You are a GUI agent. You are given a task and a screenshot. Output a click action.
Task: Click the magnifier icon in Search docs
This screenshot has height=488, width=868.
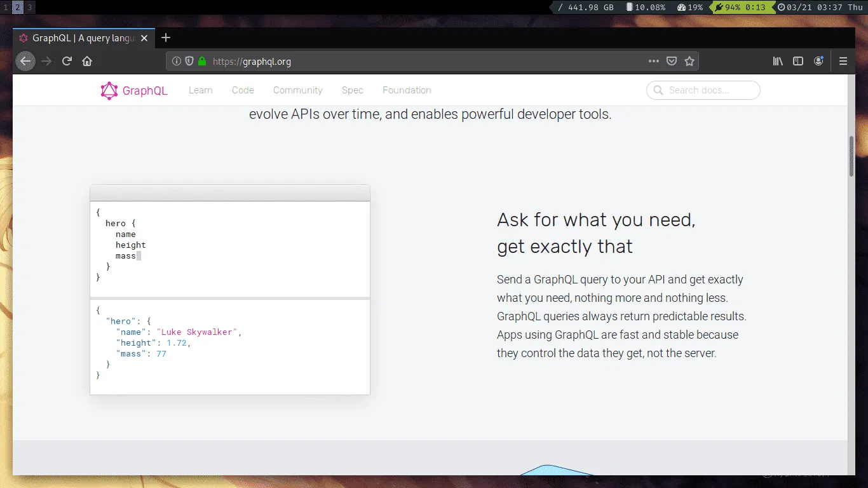pyautogui.click(x=658, y=90)
